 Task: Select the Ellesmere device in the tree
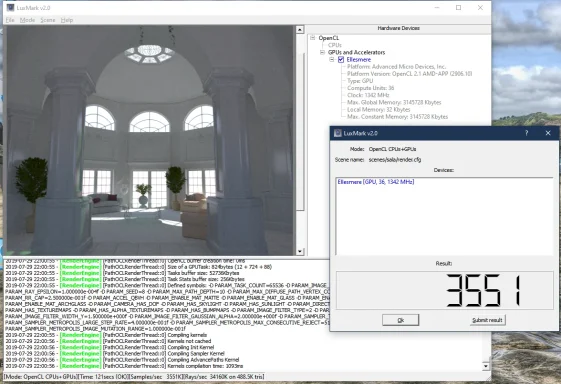tap(358, 59)
